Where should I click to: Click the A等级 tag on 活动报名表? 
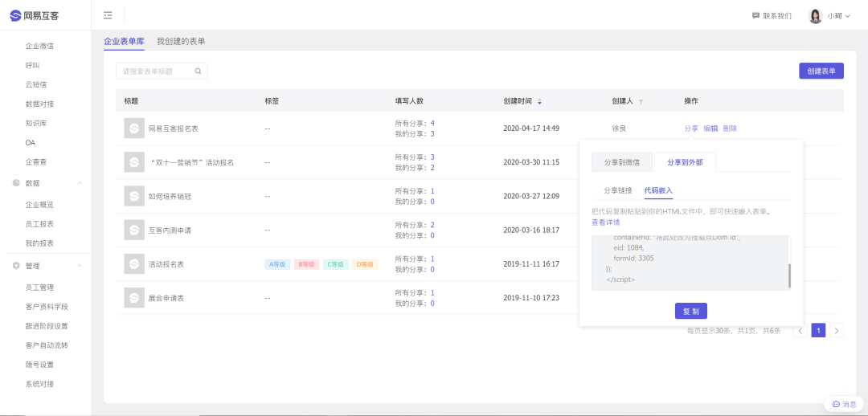point(277,264)
